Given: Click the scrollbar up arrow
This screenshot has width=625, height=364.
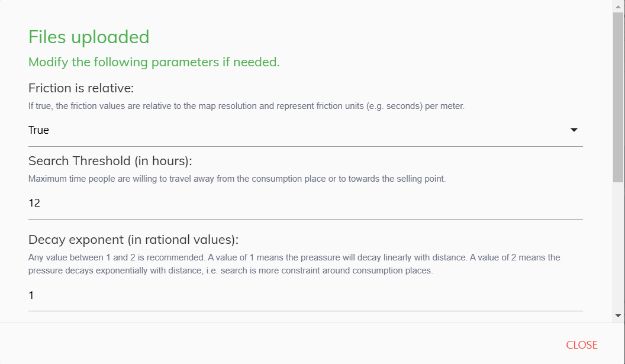Looking at the screenshot, I should point(618,5).
